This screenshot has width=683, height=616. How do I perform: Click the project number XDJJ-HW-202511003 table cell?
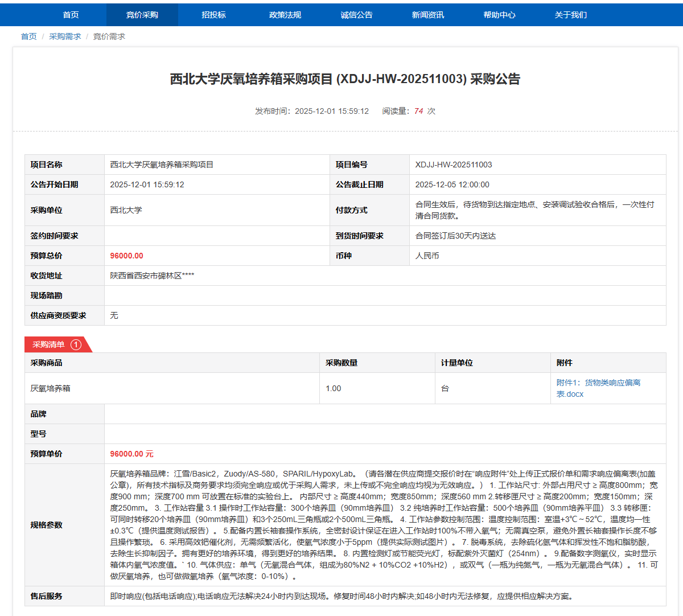454,165
